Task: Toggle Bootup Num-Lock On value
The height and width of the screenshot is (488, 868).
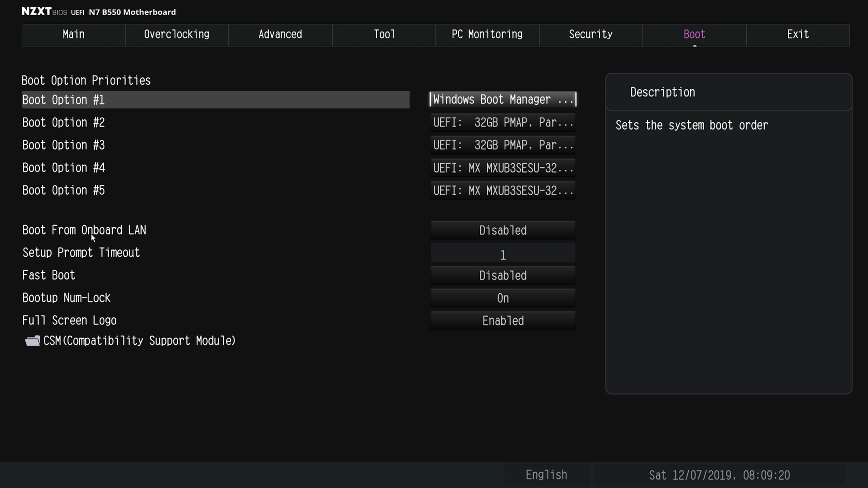Action: (503, 298)
